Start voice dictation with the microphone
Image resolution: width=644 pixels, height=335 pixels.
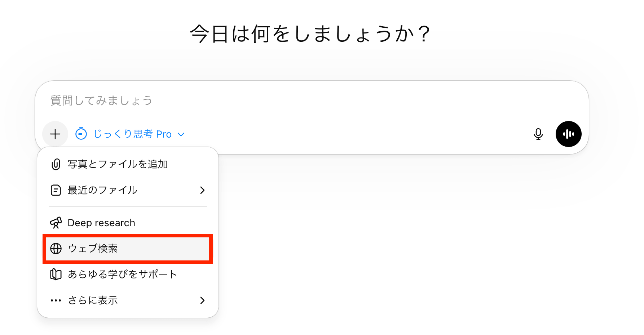pos(538,134)
